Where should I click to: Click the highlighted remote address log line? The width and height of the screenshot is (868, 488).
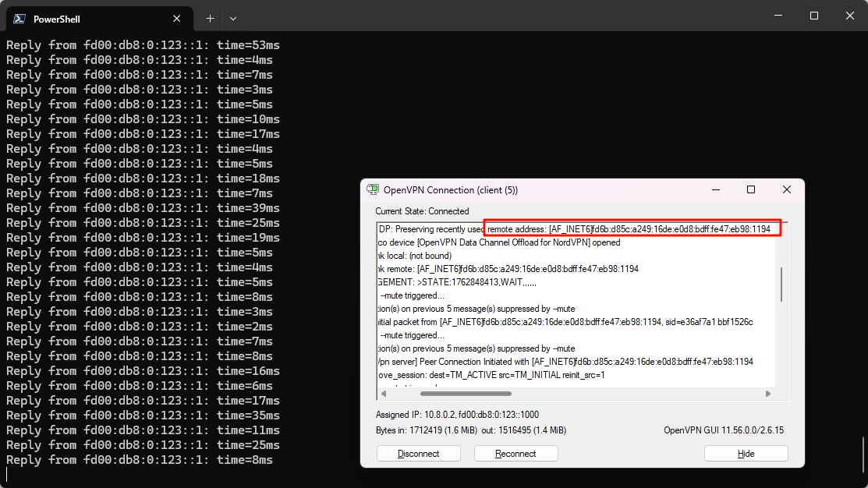click(x=632, y=228)
